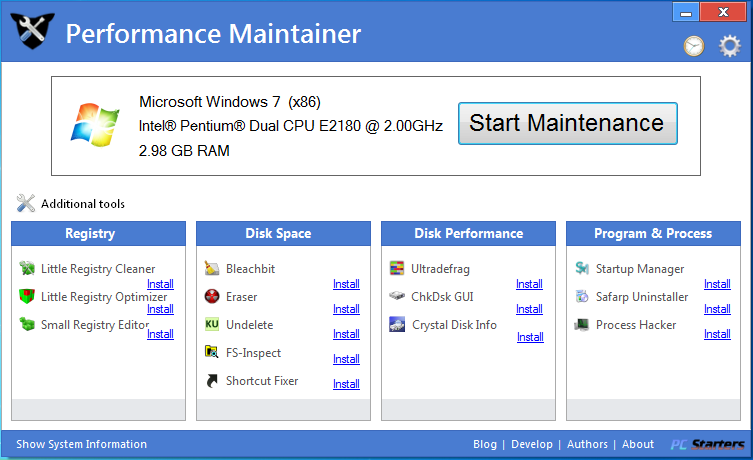Click the FS-Inspect folder icon
Viewport: 753px width, 460px height.
[212, 352]
